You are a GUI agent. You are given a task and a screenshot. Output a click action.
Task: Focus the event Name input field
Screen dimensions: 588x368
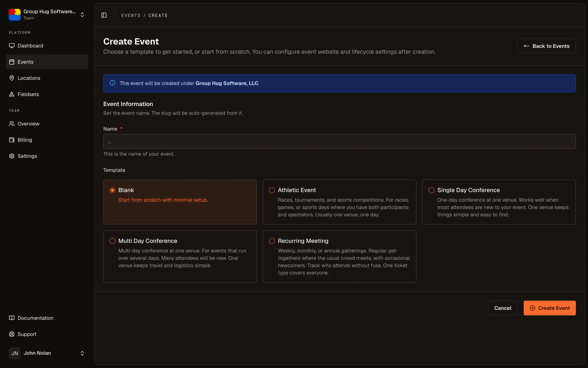tap(339, 141)
